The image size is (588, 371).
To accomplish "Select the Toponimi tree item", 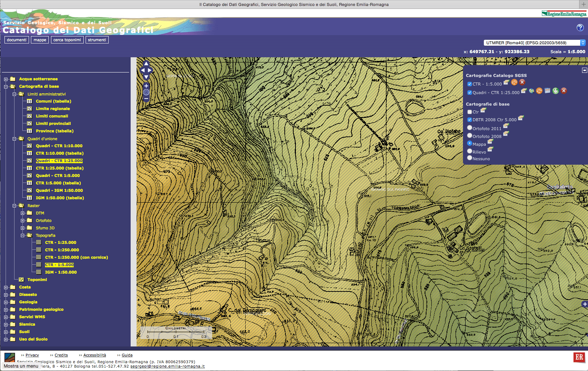I will pos(37,280).
